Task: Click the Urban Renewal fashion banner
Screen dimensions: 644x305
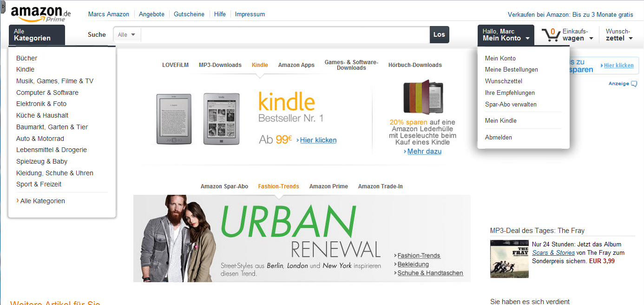Action: (x=302, y=239)
